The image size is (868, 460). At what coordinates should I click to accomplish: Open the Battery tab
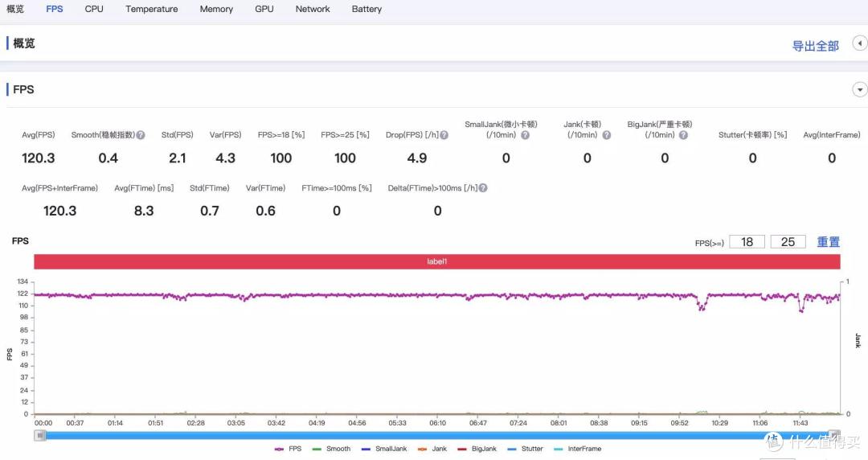coord(366,9)
